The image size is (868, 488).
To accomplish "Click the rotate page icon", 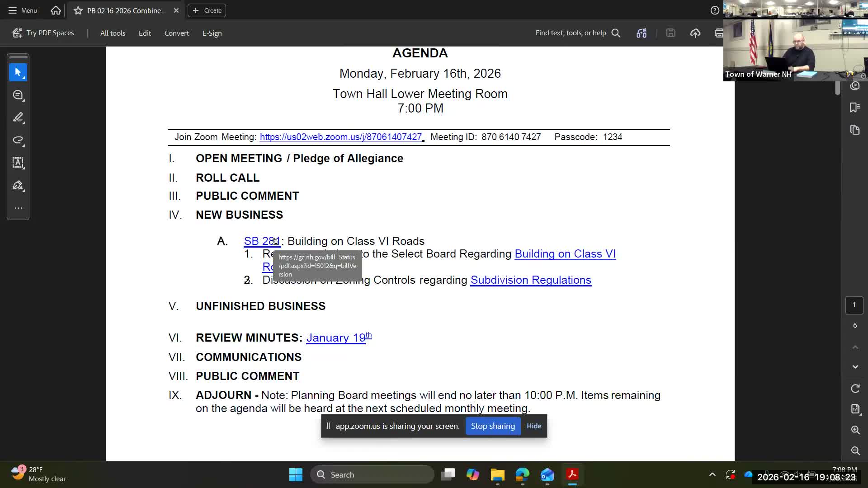I will 855,389.
